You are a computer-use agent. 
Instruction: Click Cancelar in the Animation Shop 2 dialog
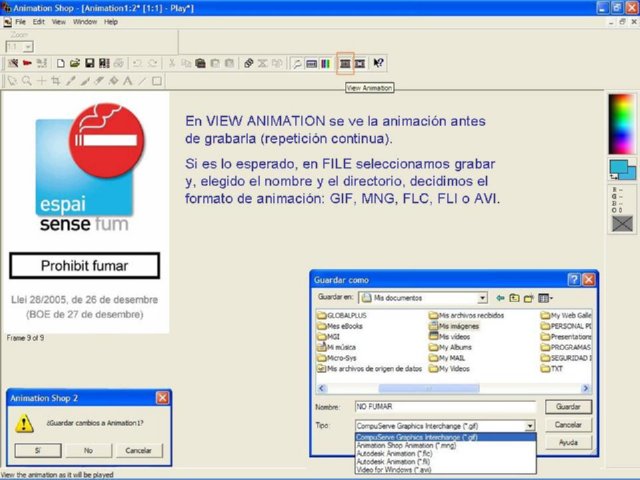tap(139, 451)
